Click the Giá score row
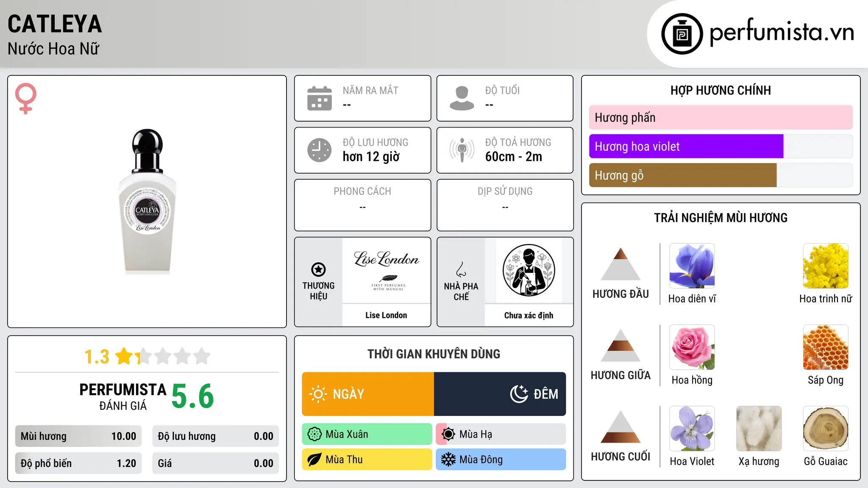Viewport: 868px width, 488px height. [x=216, y=463]
